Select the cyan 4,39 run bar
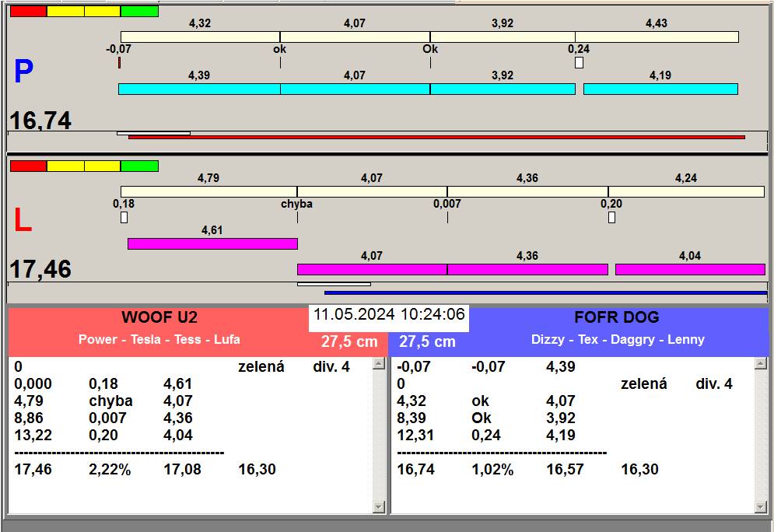 point(199,89)
